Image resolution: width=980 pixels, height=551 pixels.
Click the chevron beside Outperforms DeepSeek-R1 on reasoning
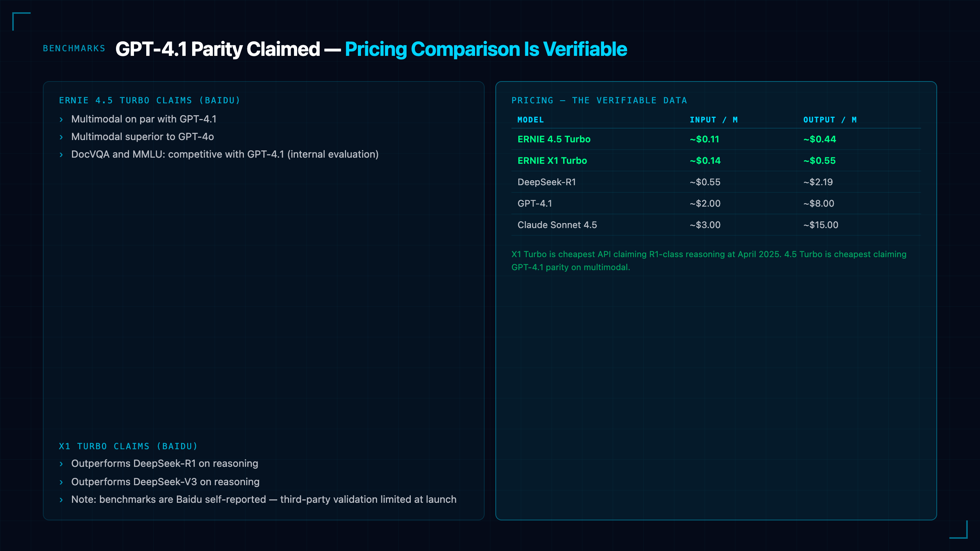click(x=61, y=464)
